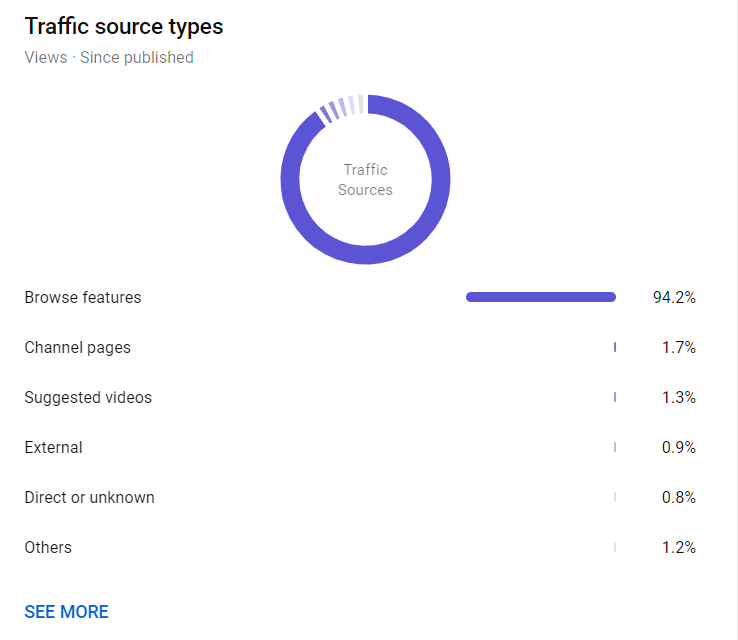Select the Suggested videos label
The image size is (738, 640).
pos(88,398)
